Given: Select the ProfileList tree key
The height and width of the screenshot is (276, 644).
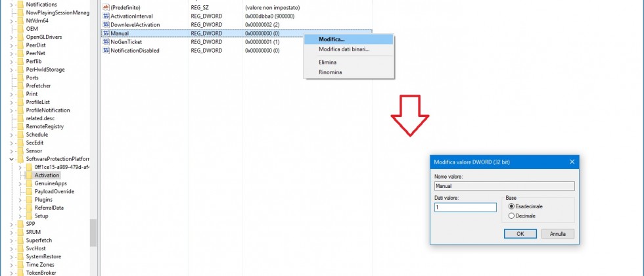Looking at the screenshot, I should 38,102.
